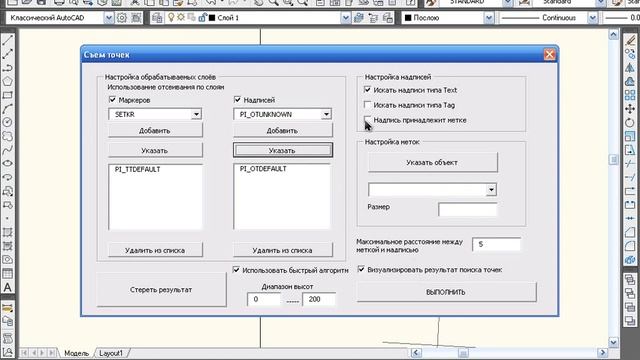Viewport: 640px width, 360px height.
Task: Click the Стереть результат button
Action: coord(161,289)
